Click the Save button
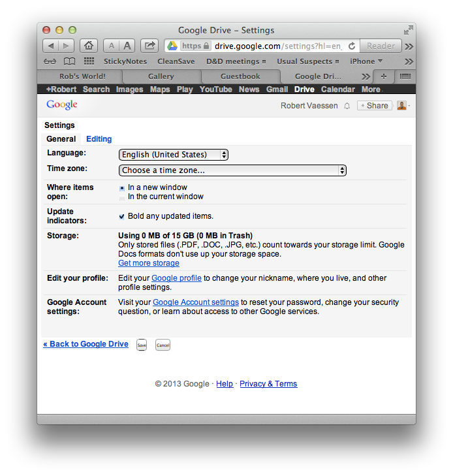Viewport: 453px width, 476px height. point(142,345)
